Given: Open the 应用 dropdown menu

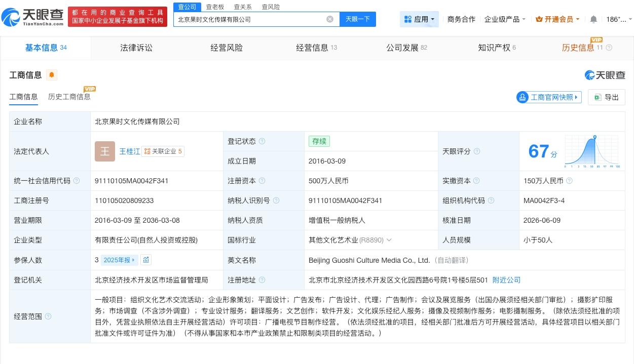Looking at the screenshot, I should 419,19.
